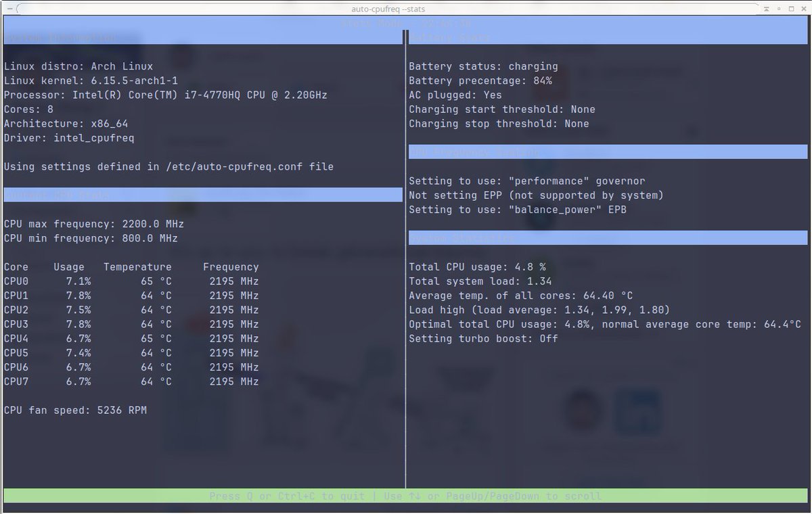Close the auto-cpufreq terminal window
The image size is (812, 514).
click(x=803, y=9)
